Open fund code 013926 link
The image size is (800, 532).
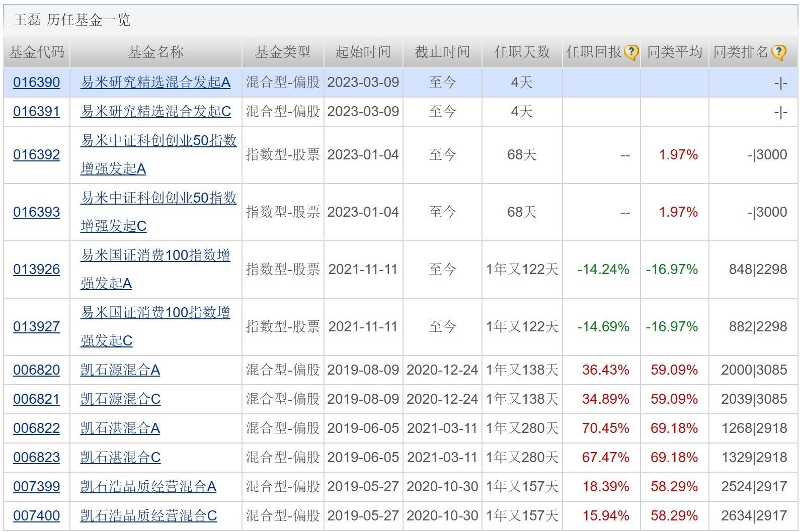pos(37,270)
